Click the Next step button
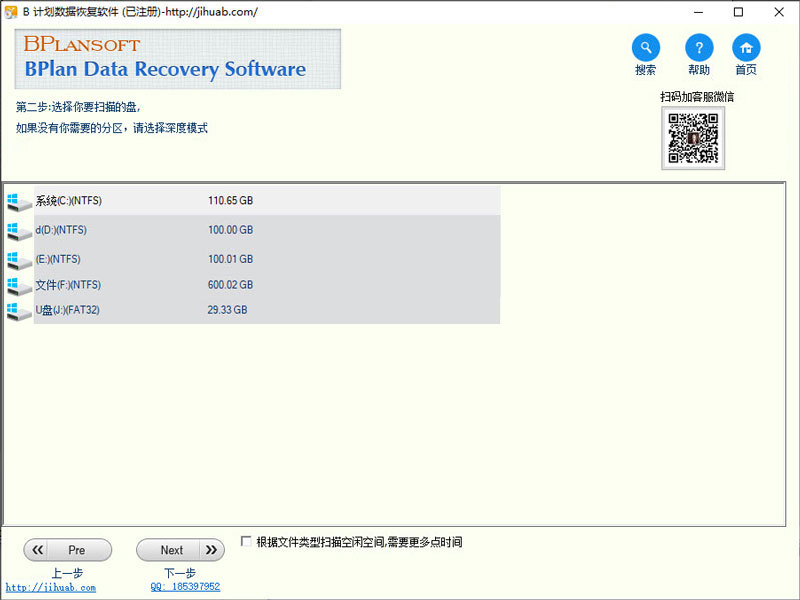This screenshot has width=800, height=600. pos(180,550)
